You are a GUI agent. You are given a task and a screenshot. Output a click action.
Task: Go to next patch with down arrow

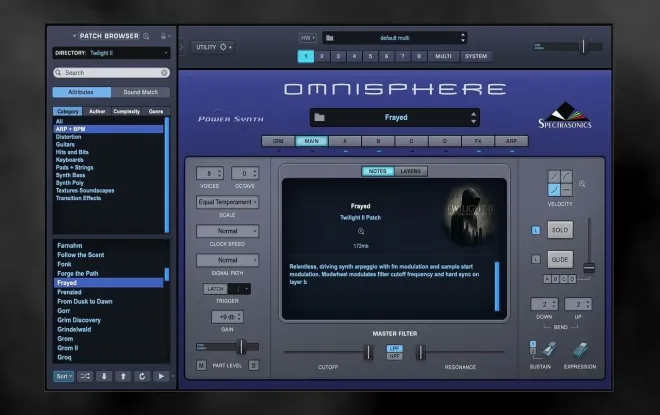coord(104,376)
